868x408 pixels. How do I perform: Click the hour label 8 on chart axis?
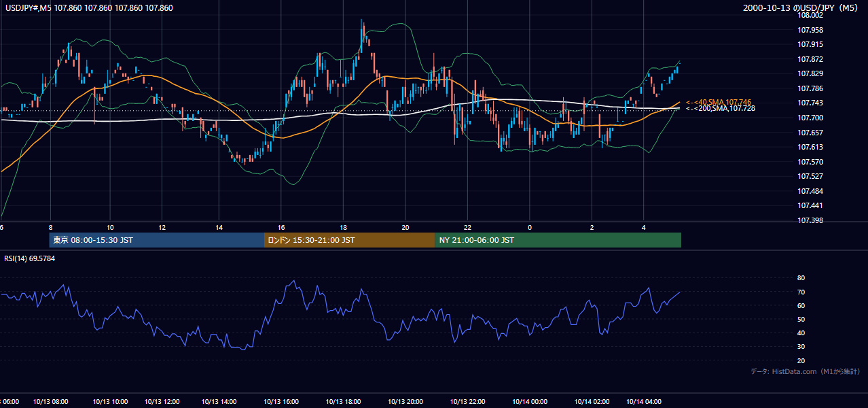point(50,227)
